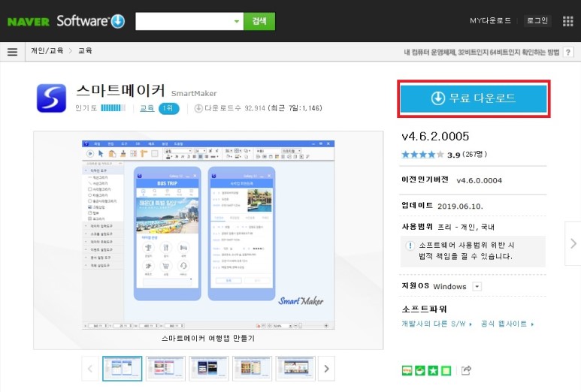
Task: Select the second screenshot thumbnail
Action: [x=165, y=369]
